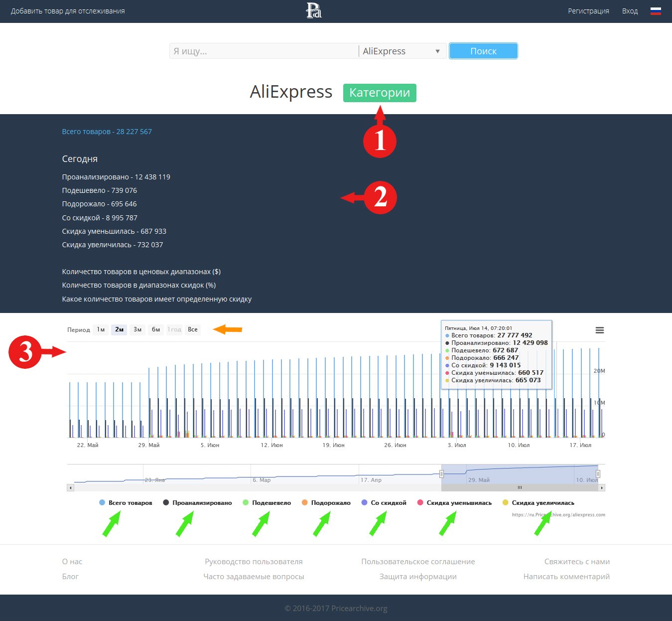Click the 29. Май axis label on main chart
The width and height of the screenshot is (672, 621).
(149, 445)
